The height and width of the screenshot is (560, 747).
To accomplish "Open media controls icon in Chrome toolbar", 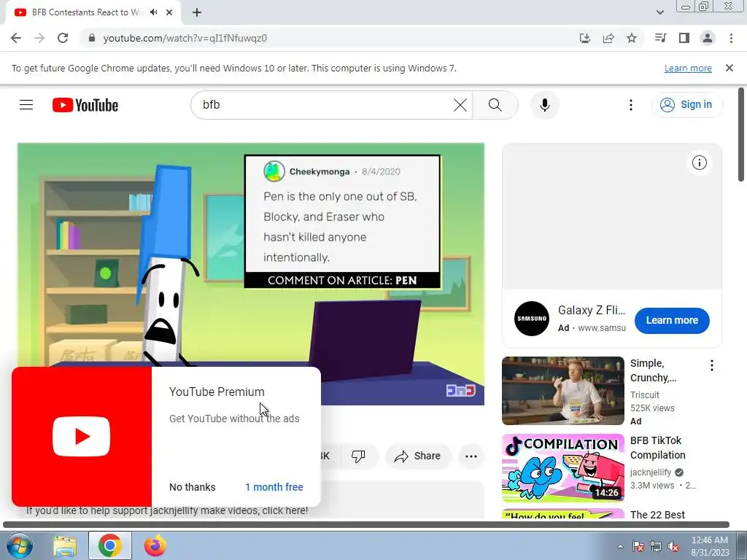I will 660,38.
